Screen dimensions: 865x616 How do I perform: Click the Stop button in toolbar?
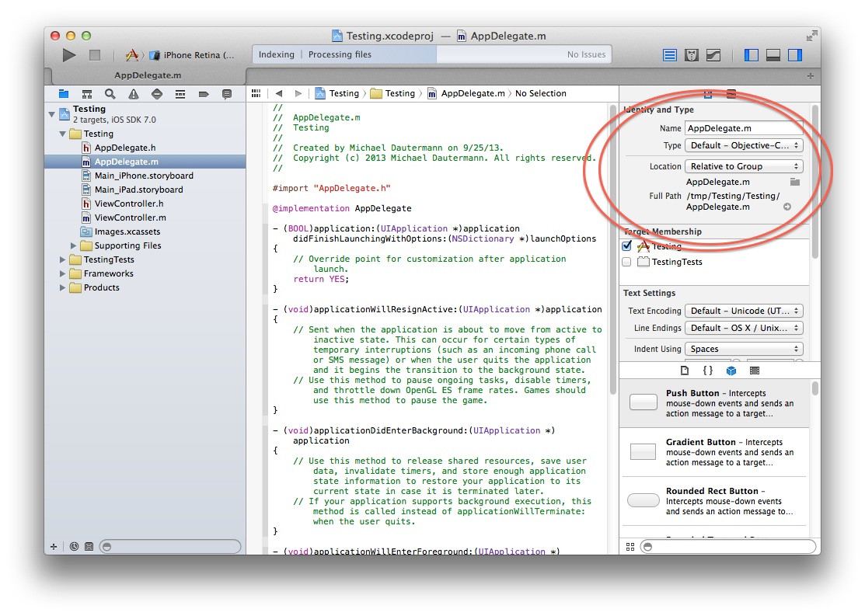[x=95, y=55]
